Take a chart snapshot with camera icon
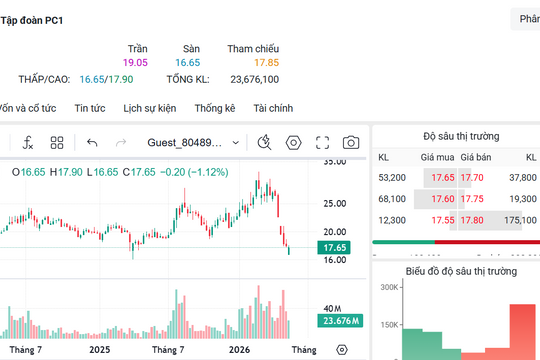The width and height of the screenshot is (540, 360). point(351,143)
